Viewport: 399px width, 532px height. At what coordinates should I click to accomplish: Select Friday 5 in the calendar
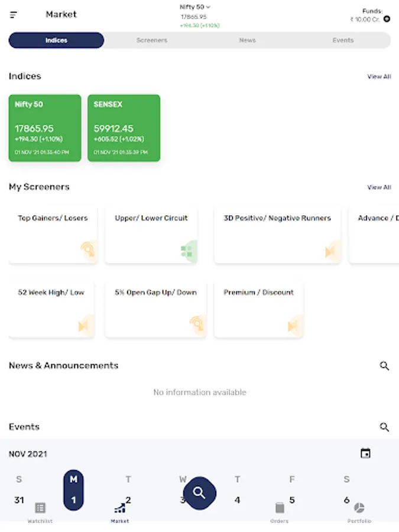(292, 499)
